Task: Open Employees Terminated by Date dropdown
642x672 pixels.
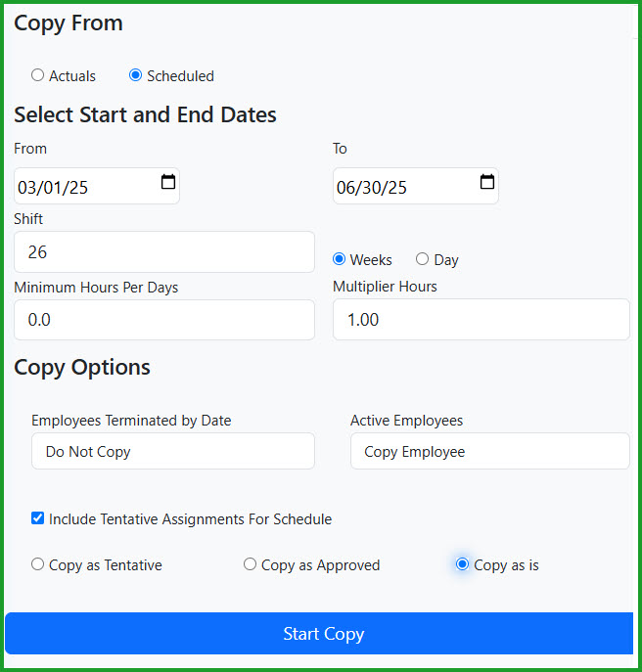Action: [173, 451]
